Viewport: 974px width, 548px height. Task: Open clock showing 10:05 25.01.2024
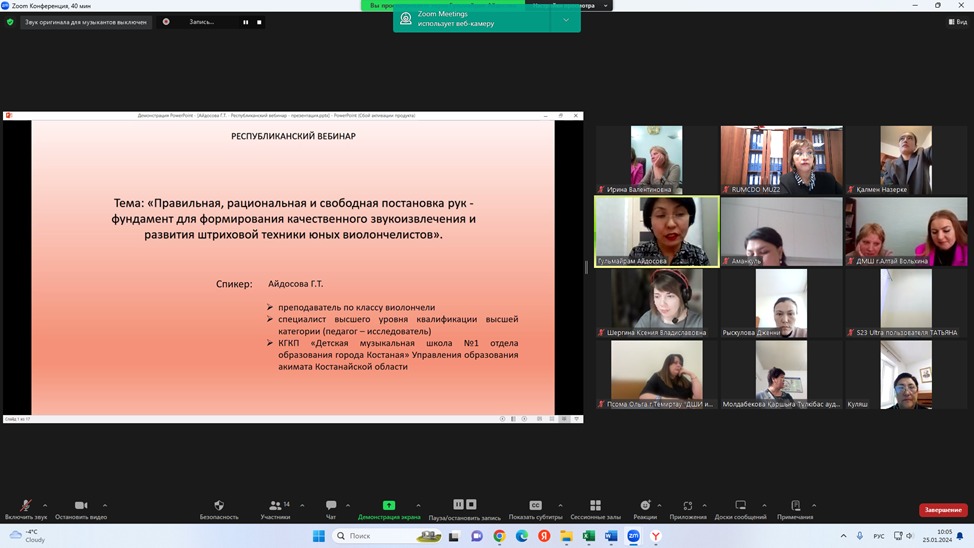click(937, 536)
